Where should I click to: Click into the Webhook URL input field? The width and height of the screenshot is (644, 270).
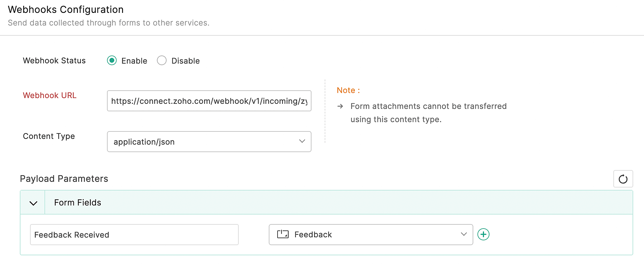[x=209, y=101]
